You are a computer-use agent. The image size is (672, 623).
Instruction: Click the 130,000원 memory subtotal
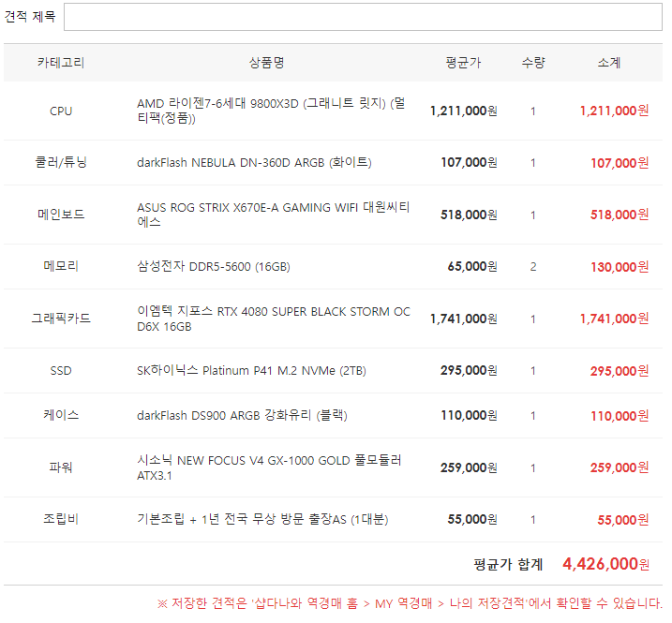click(620, 267)
